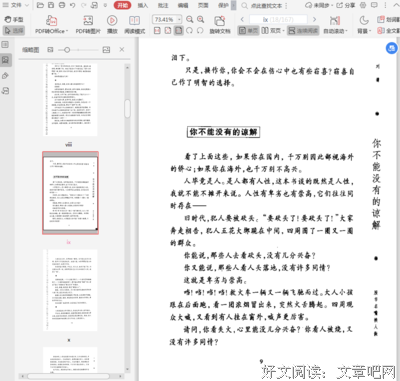Select page viii thumbnail

click(70, 100)
